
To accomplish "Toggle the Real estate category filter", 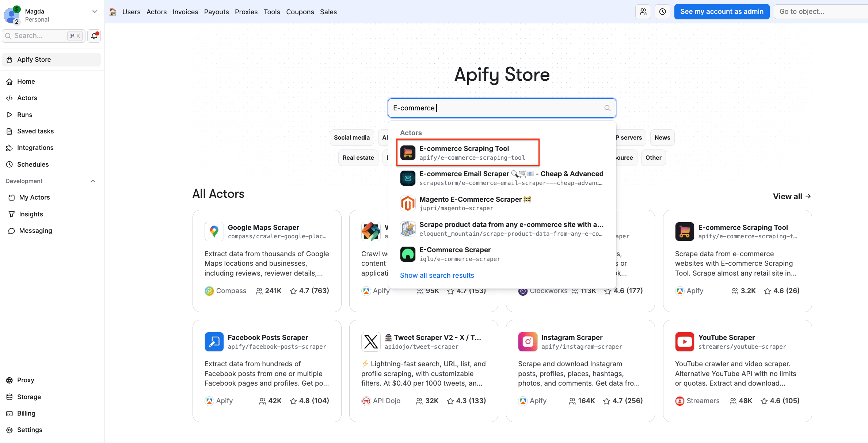I will point(358,158).
